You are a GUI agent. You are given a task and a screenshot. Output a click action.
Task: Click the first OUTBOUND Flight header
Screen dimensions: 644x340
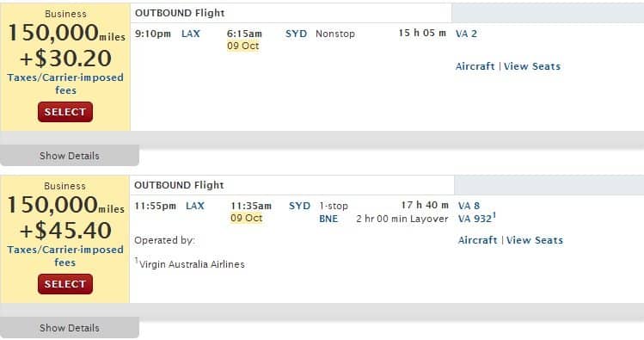tap(180, 13)
